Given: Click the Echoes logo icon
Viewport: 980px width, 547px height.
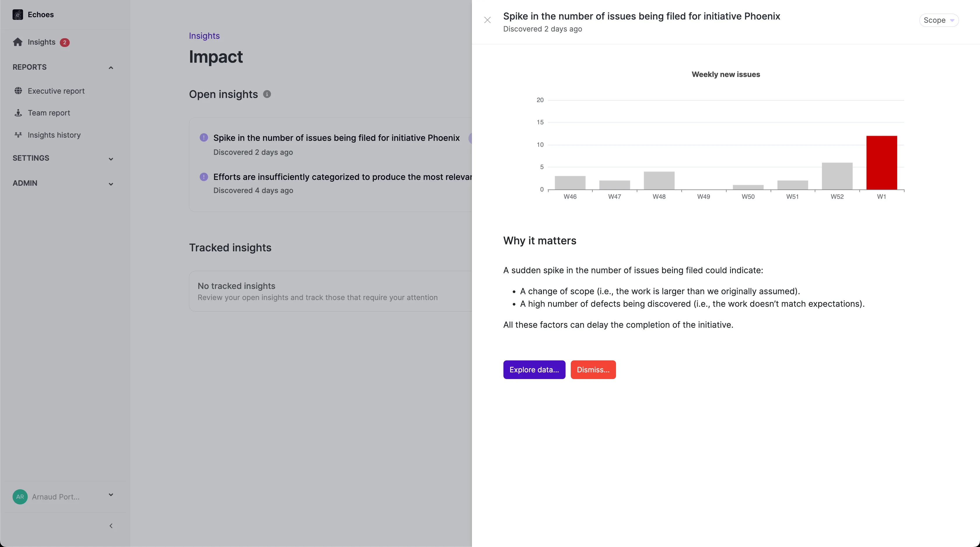Looking at the screenshot, I should pos(17,15).
